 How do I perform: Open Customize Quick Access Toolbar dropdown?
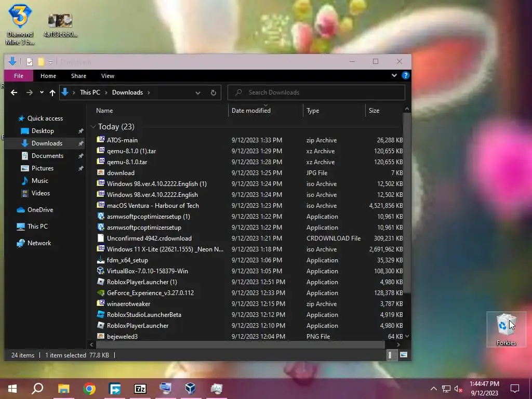[50, 62]
